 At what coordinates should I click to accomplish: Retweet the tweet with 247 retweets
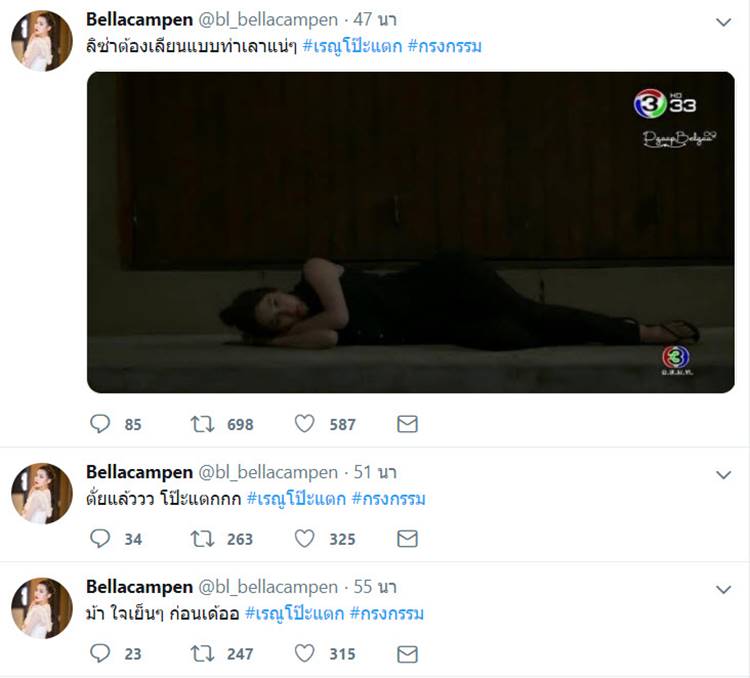point(204,654)
